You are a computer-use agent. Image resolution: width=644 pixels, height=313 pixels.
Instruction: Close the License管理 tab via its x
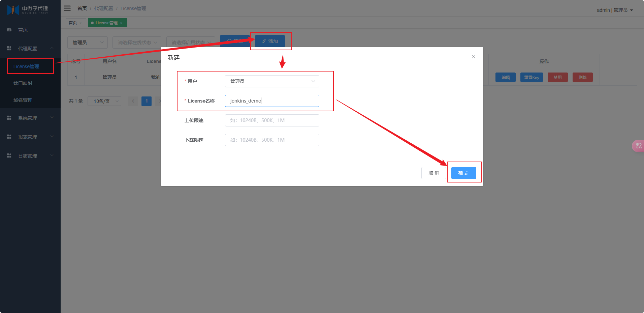[121, 23]
